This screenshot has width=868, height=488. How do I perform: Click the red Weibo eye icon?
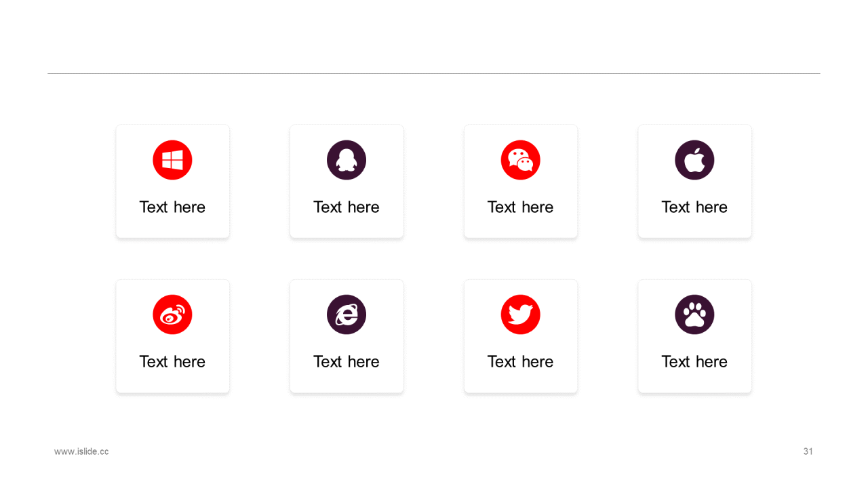point(172,314)
